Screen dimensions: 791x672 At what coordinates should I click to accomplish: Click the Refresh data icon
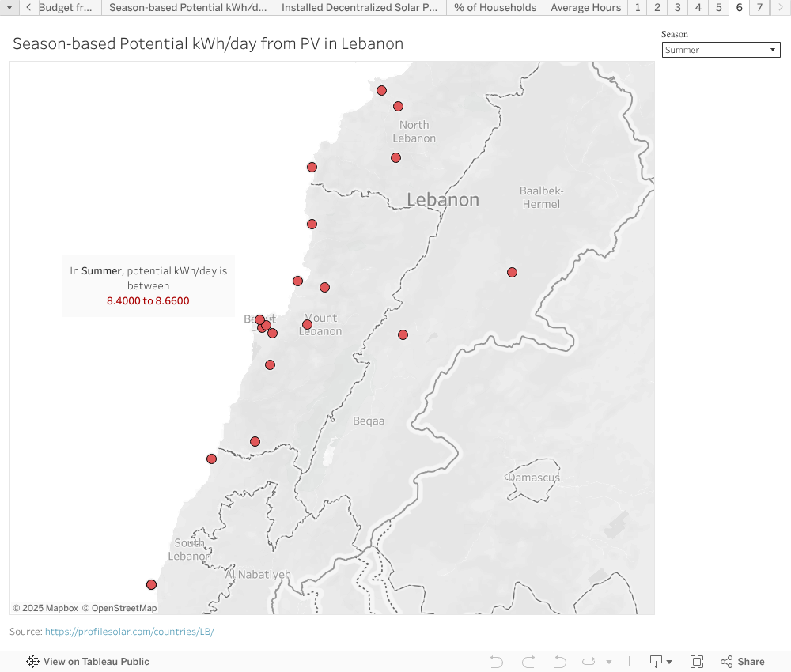point(589,662)
